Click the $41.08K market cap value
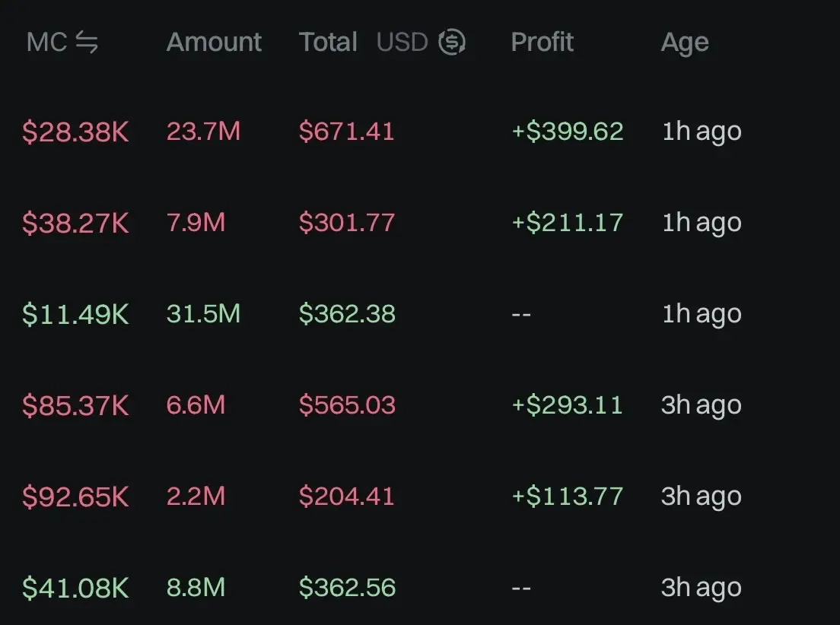This screenshot has height=625, width=840. (x=75, y=588)
